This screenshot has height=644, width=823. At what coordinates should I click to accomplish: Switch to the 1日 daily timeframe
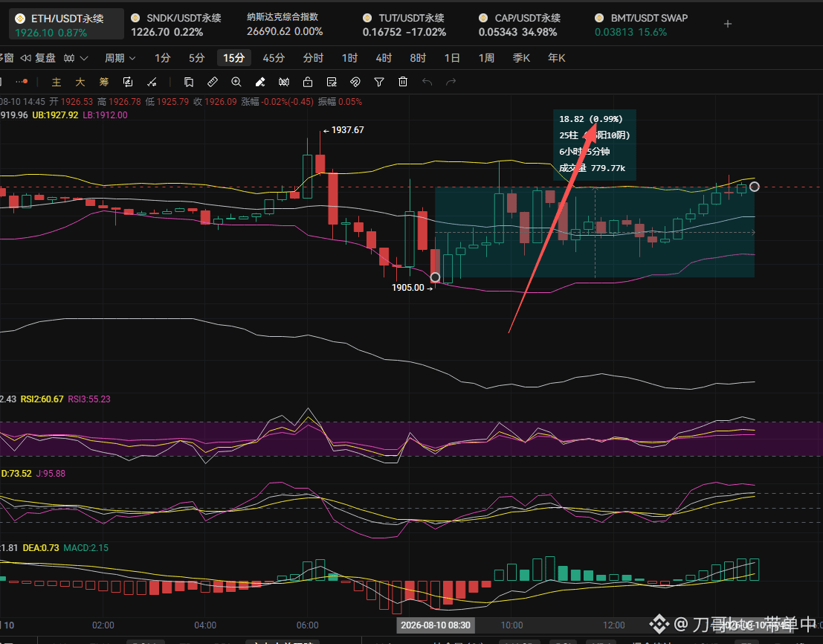(x=452, y=58)
